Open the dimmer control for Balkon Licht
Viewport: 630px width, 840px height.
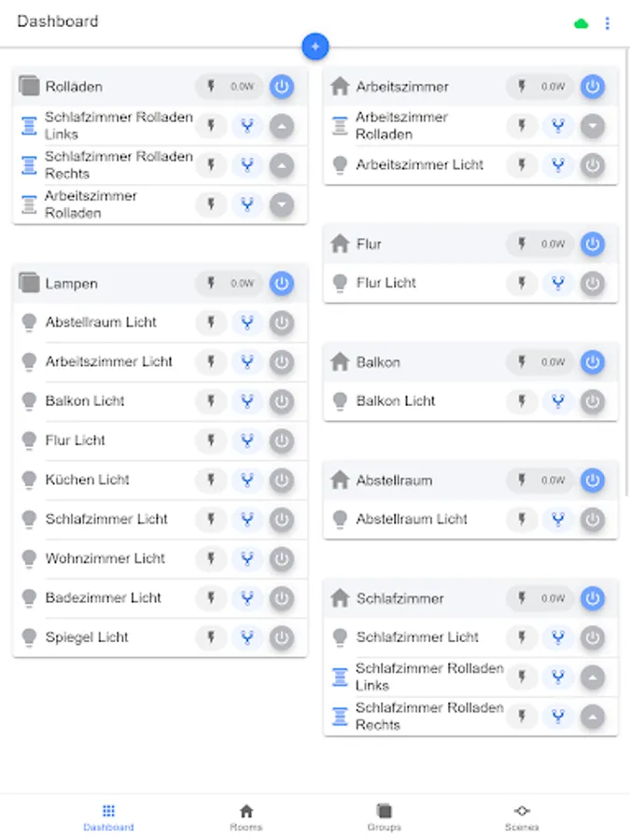557,401
